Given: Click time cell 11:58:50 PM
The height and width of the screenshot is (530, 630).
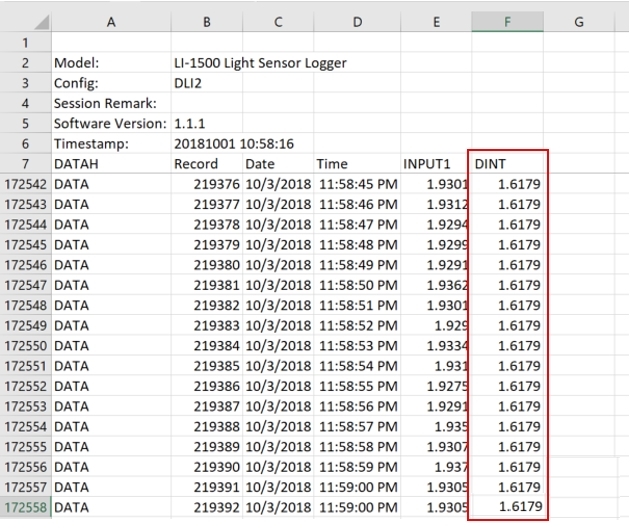Looking at the screenshot, I should (x=357, y=285).
